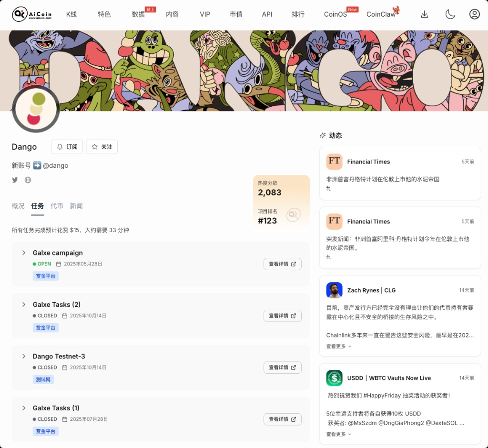Click the @dango new account mention
Image resolution: width=488 pixels, height=448 pixels.
pos(55,165)
